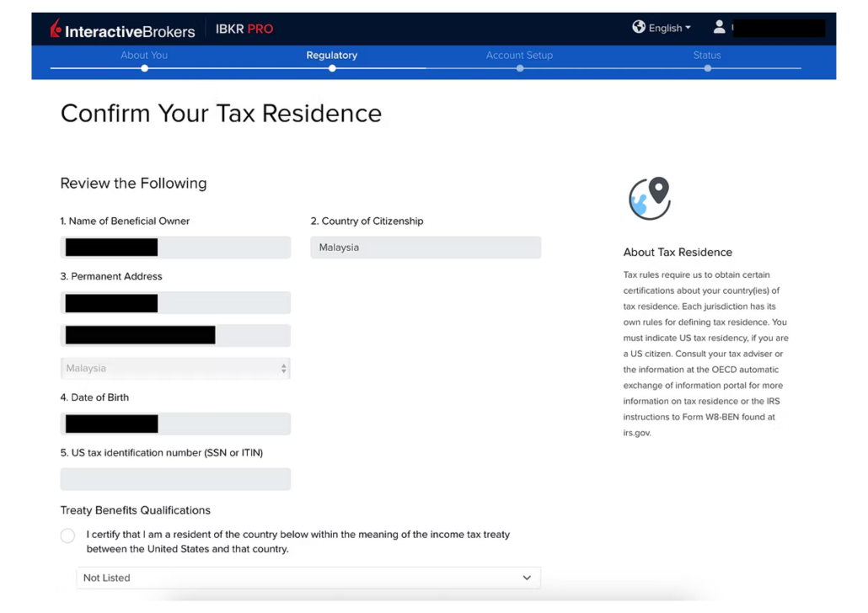The width and height of the screenshot is (868, 613).
Task: Click the globe with location pin illustration
Action: point(650,198)
